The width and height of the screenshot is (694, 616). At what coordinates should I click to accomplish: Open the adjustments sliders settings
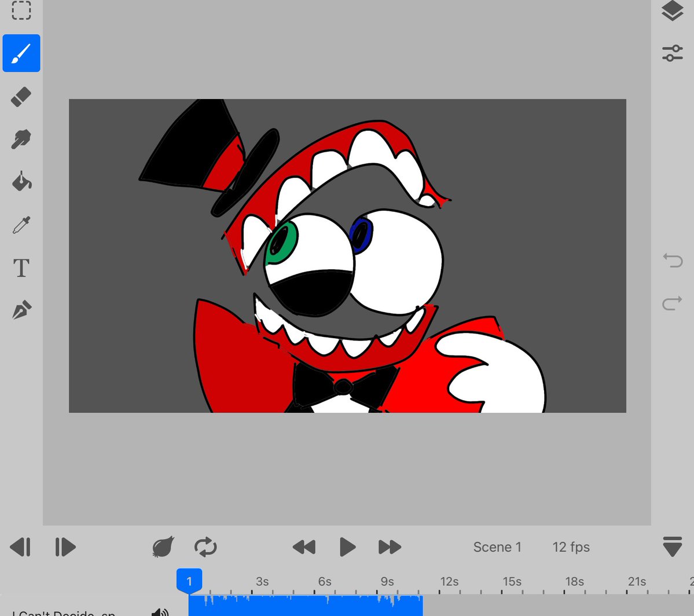pos(673,53)
